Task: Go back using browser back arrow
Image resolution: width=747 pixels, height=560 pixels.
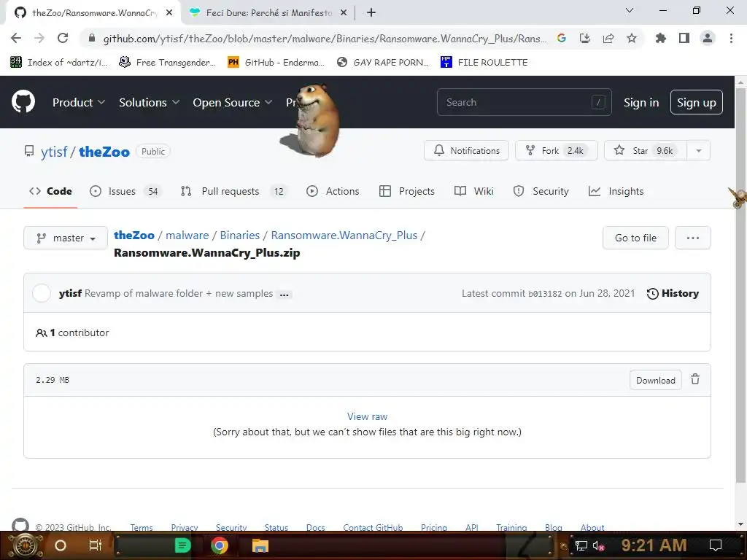Action: 16,38
